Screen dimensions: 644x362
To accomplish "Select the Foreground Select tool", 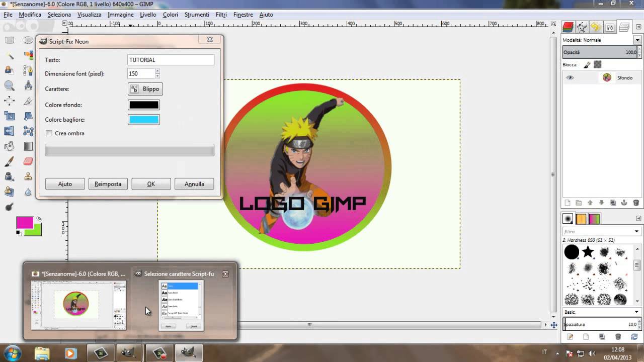I will point(9,70).
